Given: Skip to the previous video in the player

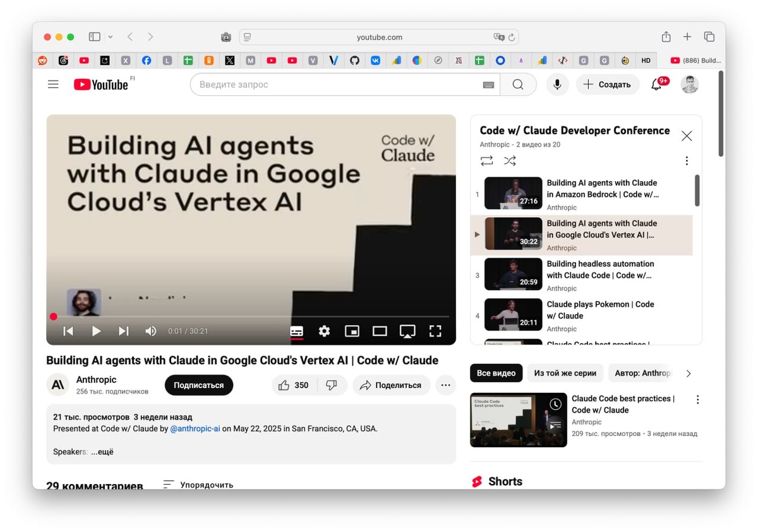Looking at the screenshot, I should click(68, 331).
